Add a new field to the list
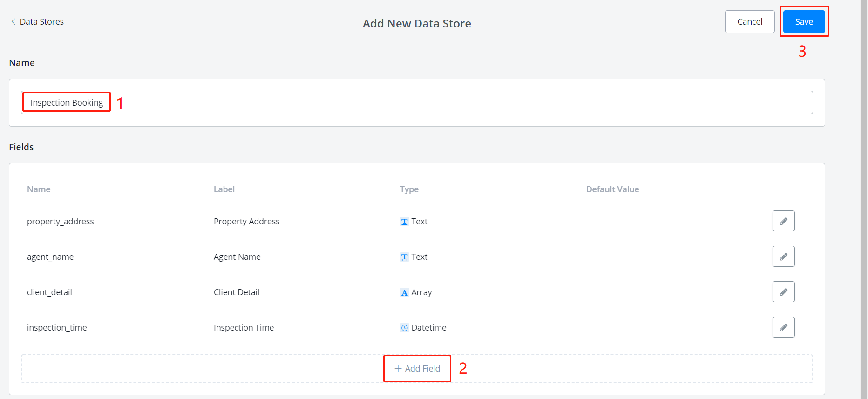 click(x=417, y=368)
